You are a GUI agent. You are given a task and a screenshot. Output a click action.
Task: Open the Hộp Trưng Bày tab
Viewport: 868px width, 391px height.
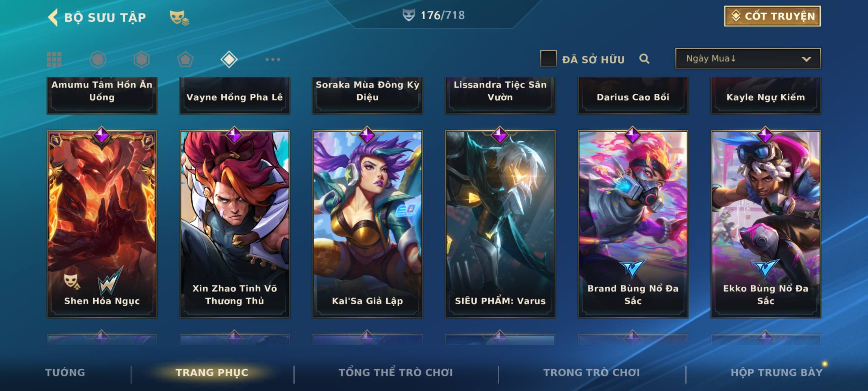tap(776, 373)
